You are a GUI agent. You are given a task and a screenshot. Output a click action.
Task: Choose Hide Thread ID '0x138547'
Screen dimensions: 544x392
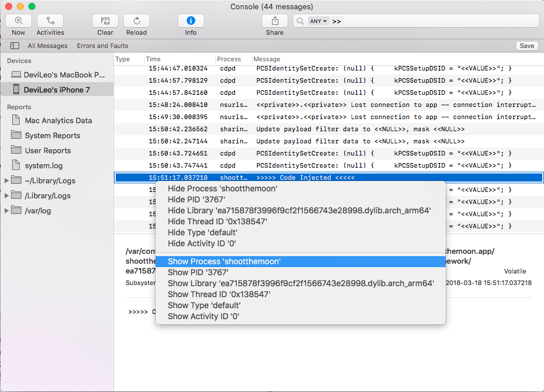pyautogui.click(x=300, y=221)
